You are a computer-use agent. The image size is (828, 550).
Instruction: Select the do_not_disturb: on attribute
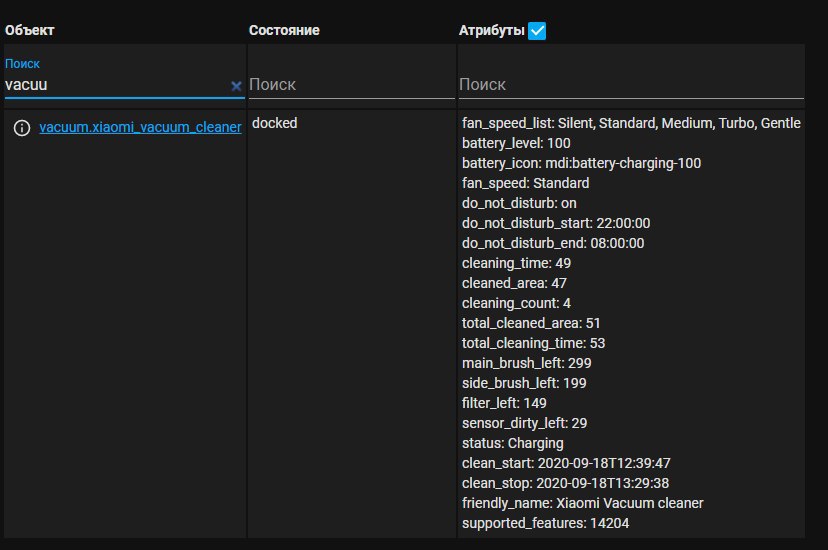519,203
